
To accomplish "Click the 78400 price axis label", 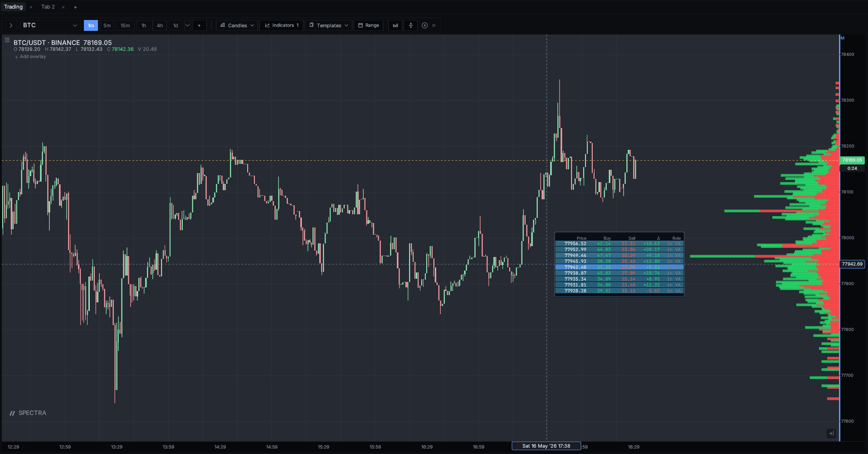I will pyautogui.click(x=848, y=54).
